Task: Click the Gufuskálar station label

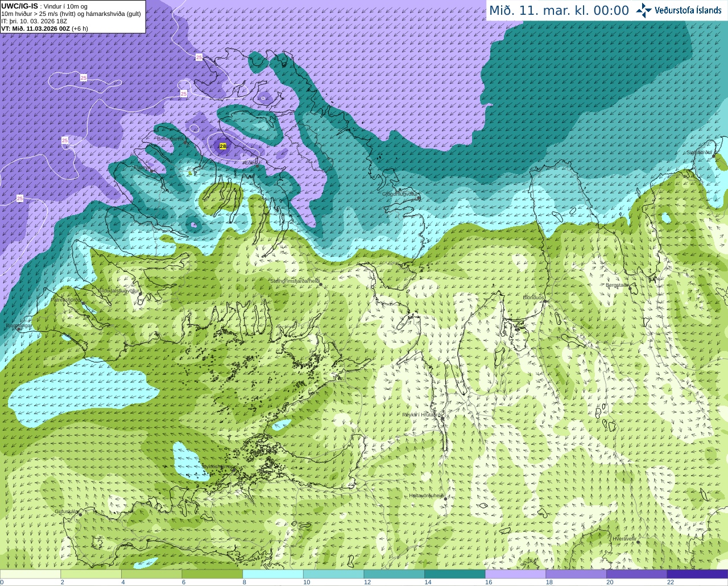Action: coord(66,511)
